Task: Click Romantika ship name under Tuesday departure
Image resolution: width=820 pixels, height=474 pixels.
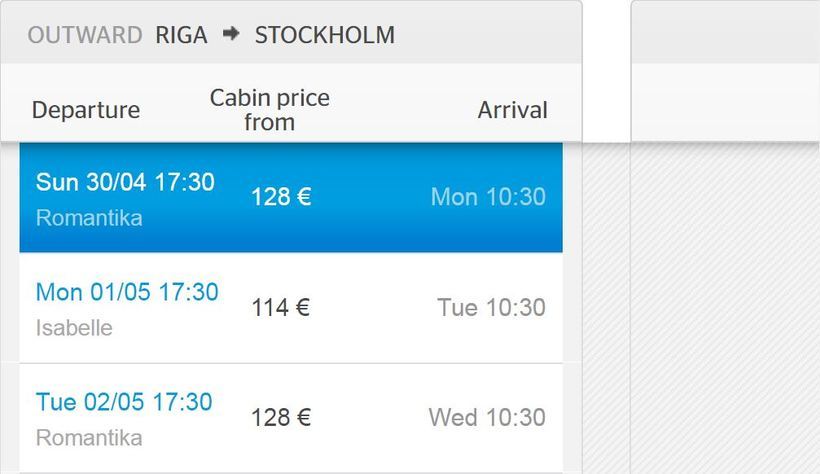Action: click(x=89, y=438)
